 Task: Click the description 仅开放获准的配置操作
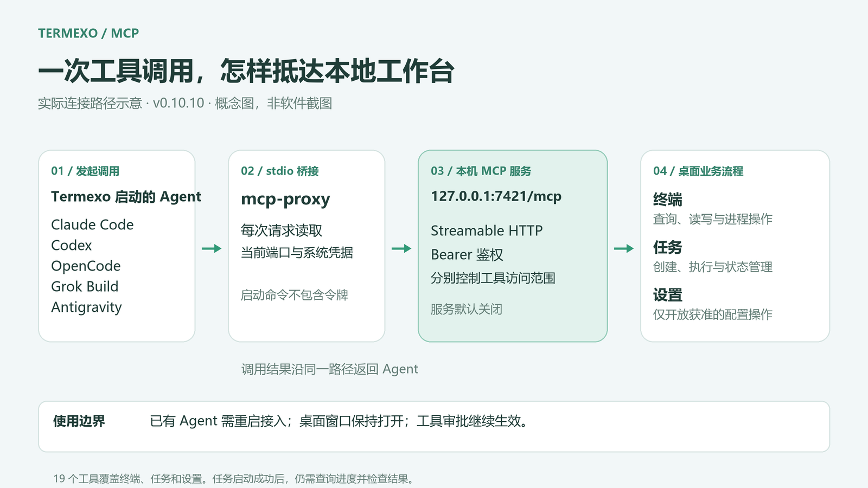click(x=713, y=314)
